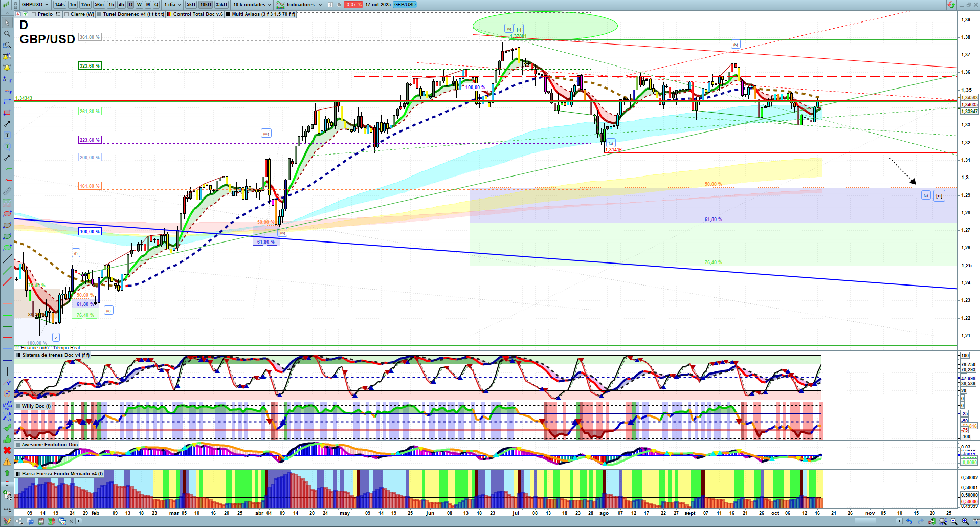Open the Precio settings list icon
The height and width of the screenshot is (527, 980).
(58, 14)
